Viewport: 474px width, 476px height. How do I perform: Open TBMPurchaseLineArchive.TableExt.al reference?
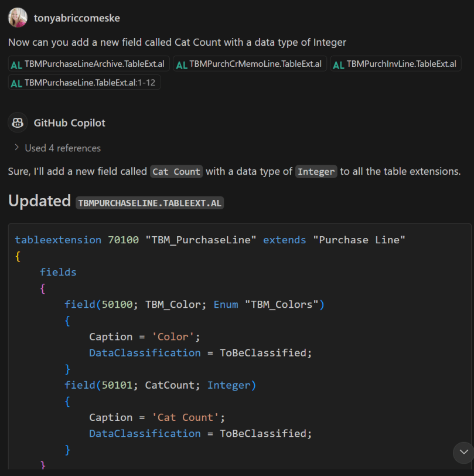tap(87, 64)
